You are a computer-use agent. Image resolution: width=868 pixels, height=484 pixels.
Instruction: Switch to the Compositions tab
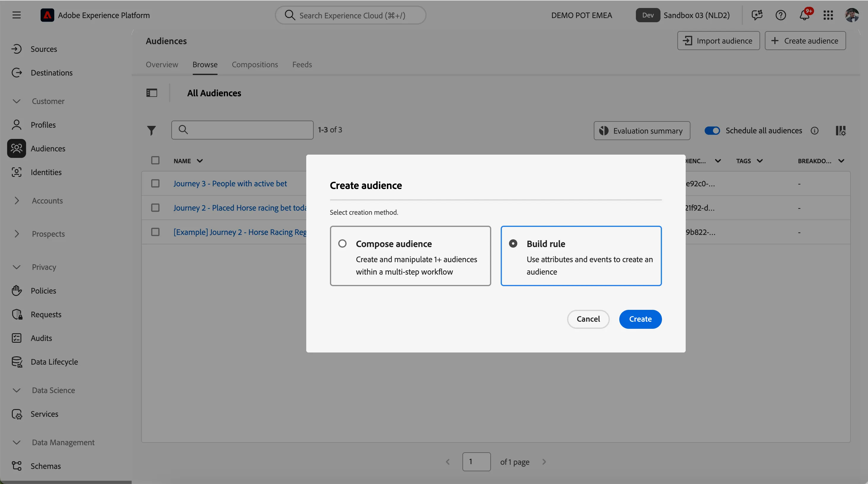(255, 65)
